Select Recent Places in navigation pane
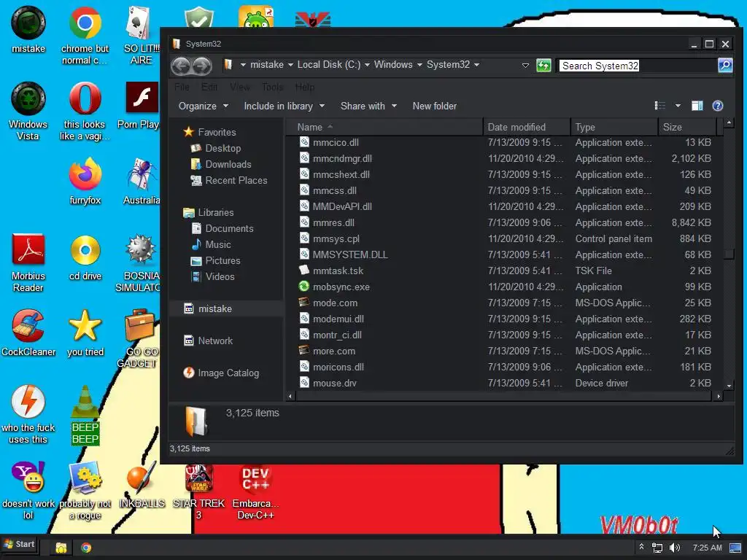The width and height of the screenshot is (747, 560). (x=228, y=181)
